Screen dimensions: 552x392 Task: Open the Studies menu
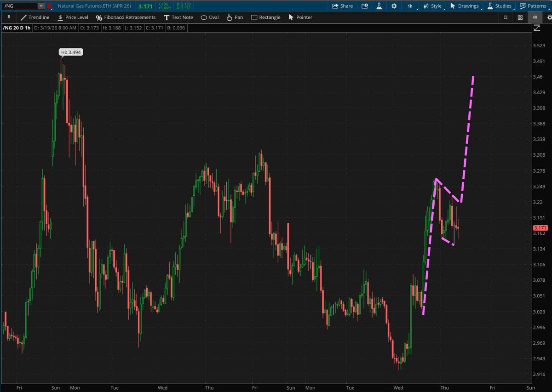point(499,6)
